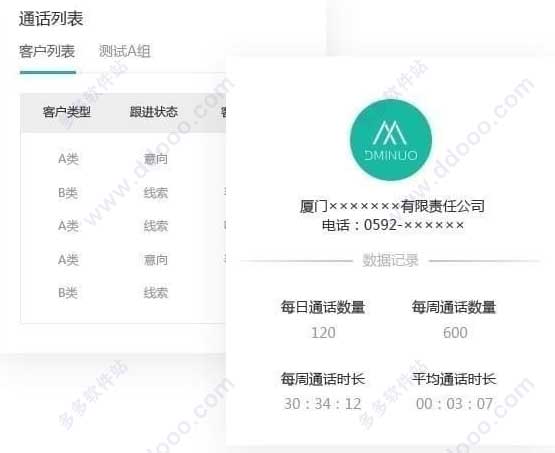Select the second row B类 cell
The height and width of the screenshot is (453, 555).
tap(68, 193)
